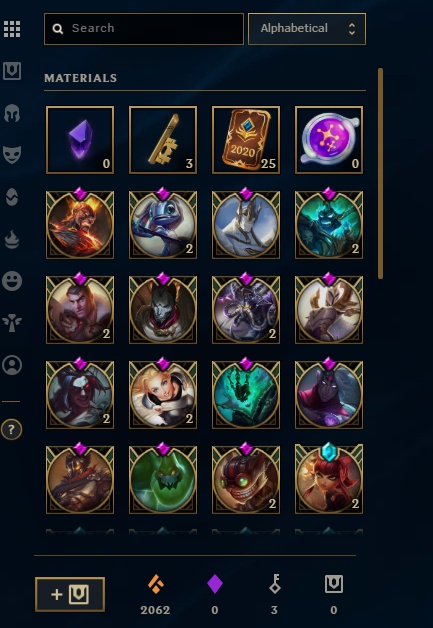Select the Hextech key material
The image size is (433, 628).
pos(163,140)
